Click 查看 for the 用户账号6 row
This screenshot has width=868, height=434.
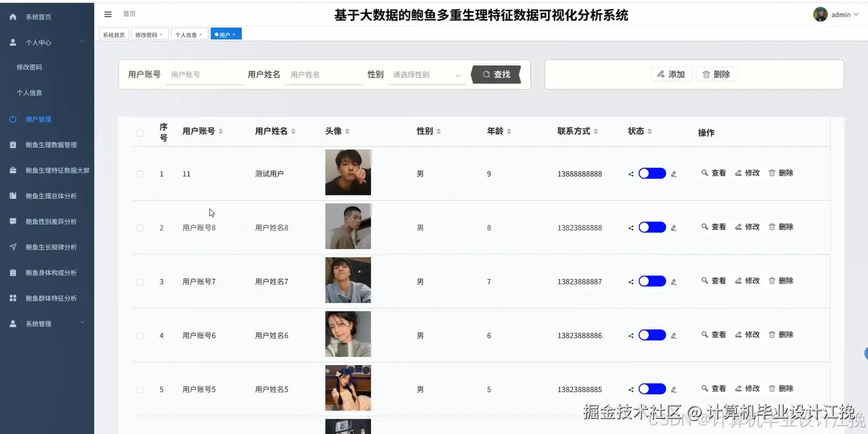pyautogui.click(x=714, y=335)
